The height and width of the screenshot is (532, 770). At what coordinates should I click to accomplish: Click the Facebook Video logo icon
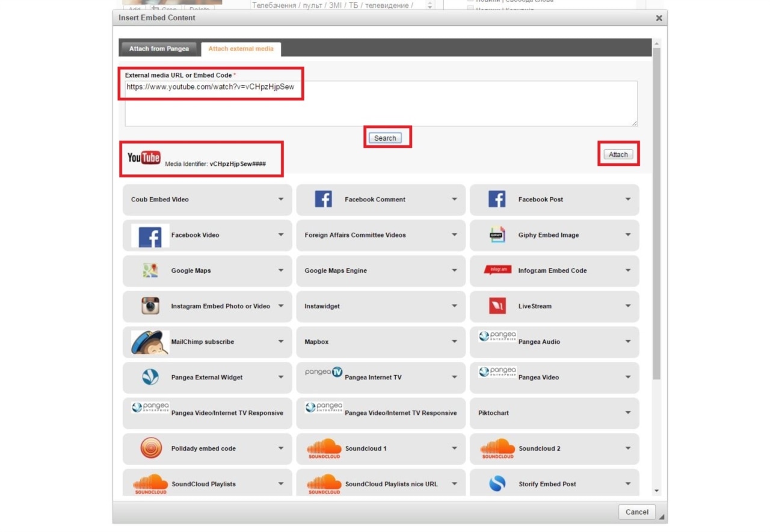(150, 236)
